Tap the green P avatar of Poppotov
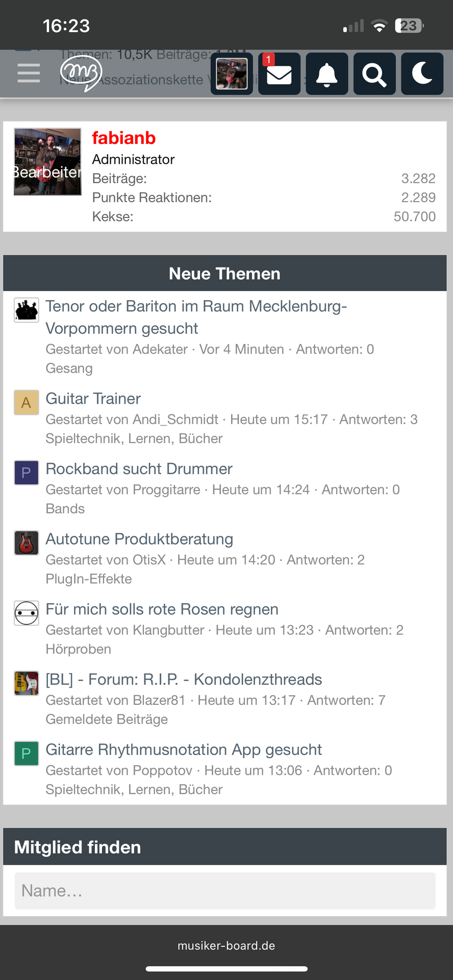The height and width of the screenshot is (980, 453). coord(27,753)
